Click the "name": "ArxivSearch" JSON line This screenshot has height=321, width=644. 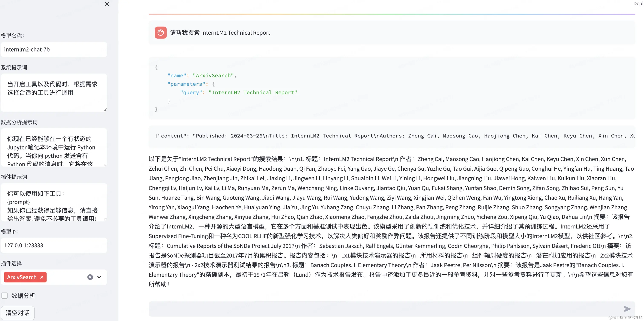tap(202, 76)
